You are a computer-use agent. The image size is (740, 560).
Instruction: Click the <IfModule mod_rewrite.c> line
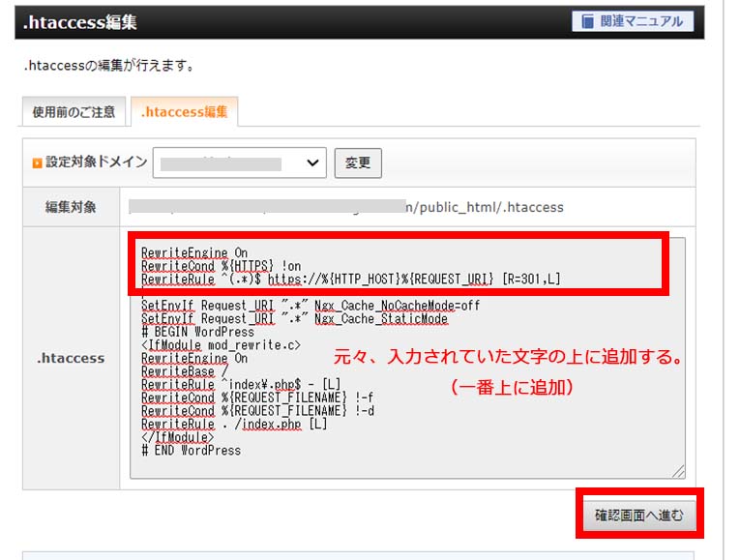point(221,344)
